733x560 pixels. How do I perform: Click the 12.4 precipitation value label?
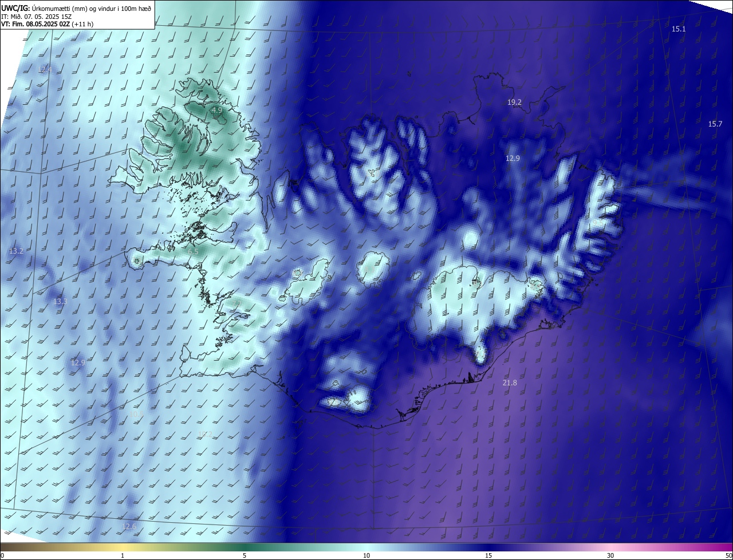[45, 69]
